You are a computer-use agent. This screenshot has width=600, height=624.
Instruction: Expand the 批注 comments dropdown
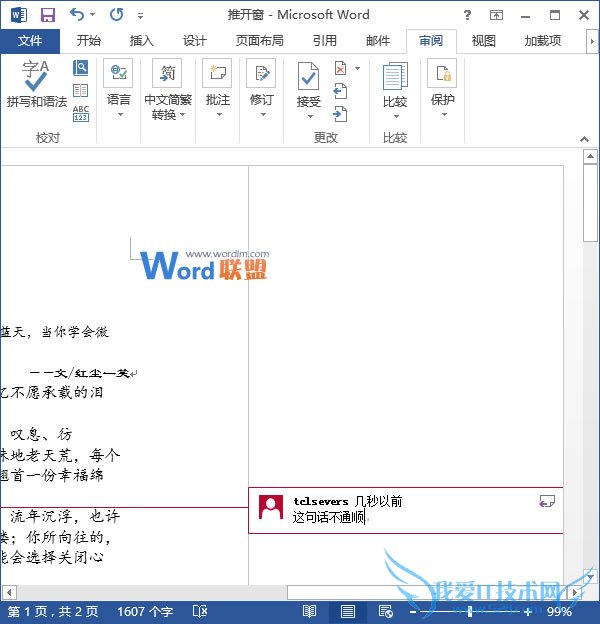click(218, 88)
